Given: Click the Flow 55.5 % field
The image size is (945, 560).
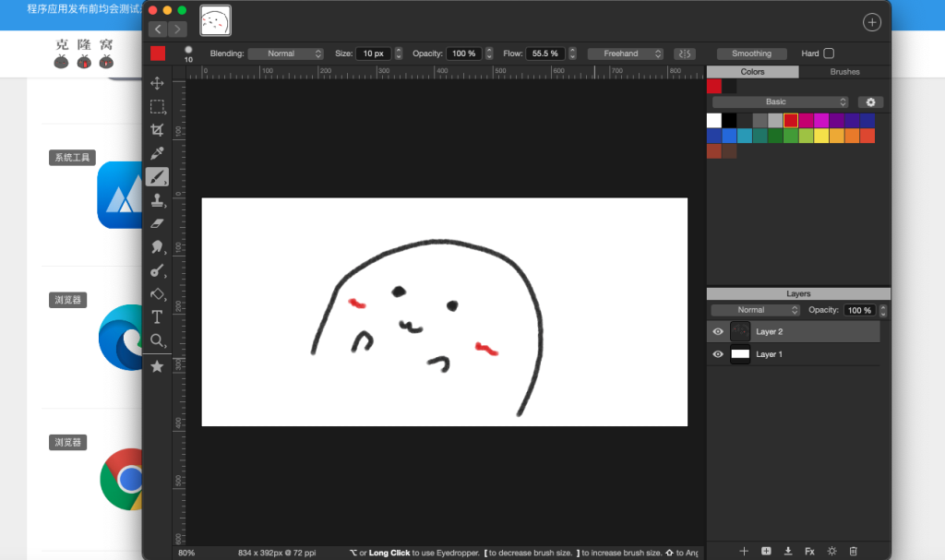Looking at the screenshot, I should 544,54.
